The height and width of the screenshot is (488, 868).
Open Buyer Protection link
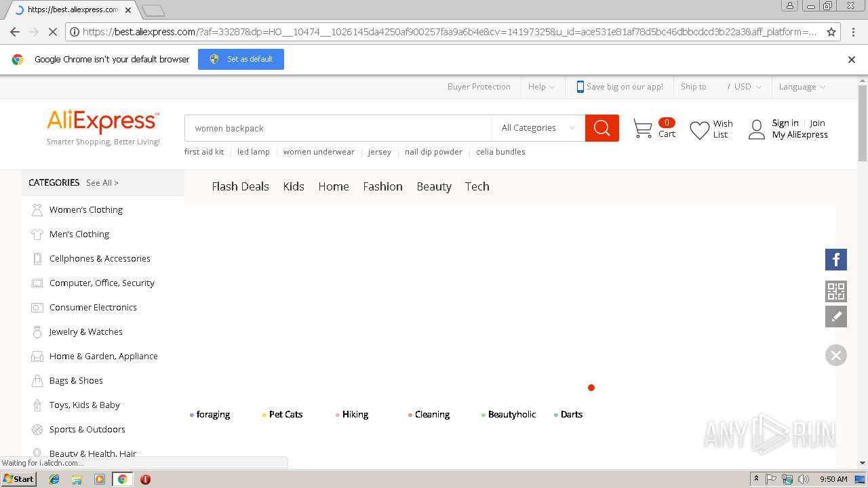point(479,87)
